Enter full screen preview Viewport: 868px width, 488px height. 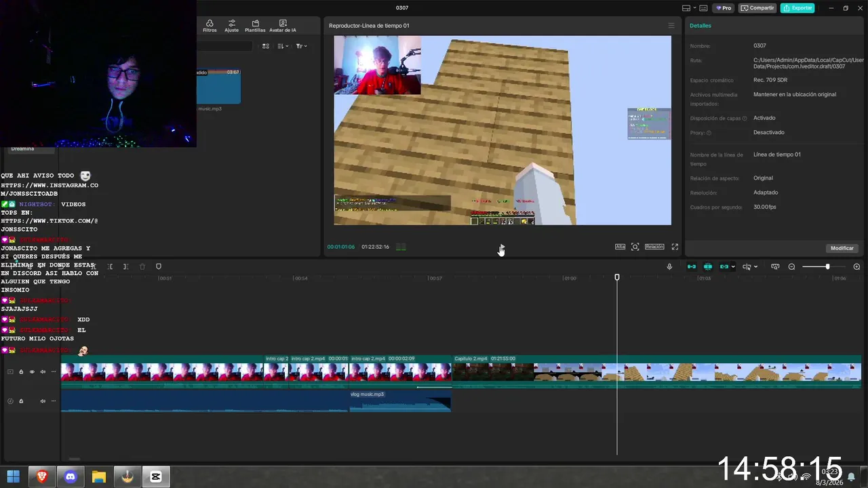[x=675, y=247]
